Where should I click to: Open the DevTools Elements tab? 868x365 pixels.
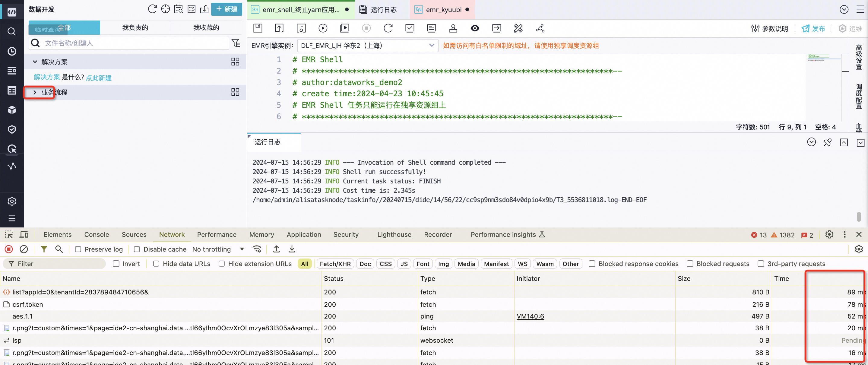(58, 235)
